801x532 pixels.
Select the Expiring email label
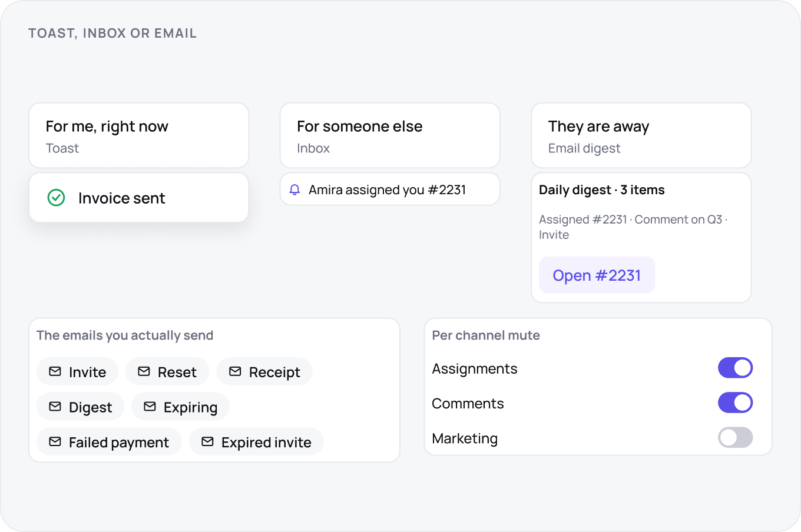point(190,407)
